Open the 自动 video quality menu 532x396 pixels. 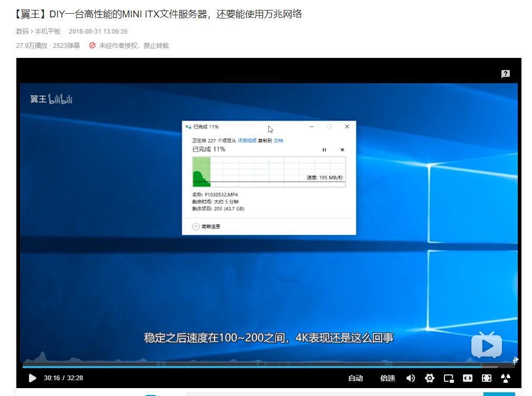(356, 378)
